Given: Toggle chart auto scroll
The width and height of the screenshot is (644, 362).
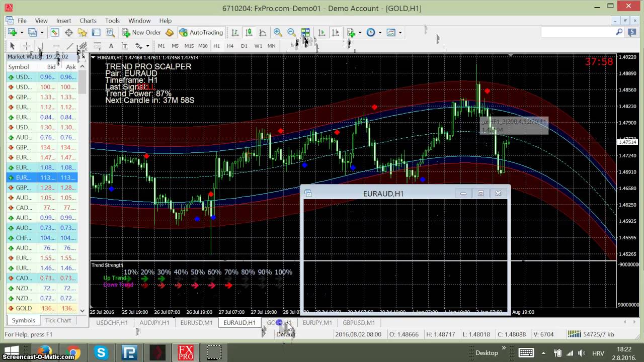Looking at the screenshot, I should click(321, 32).
